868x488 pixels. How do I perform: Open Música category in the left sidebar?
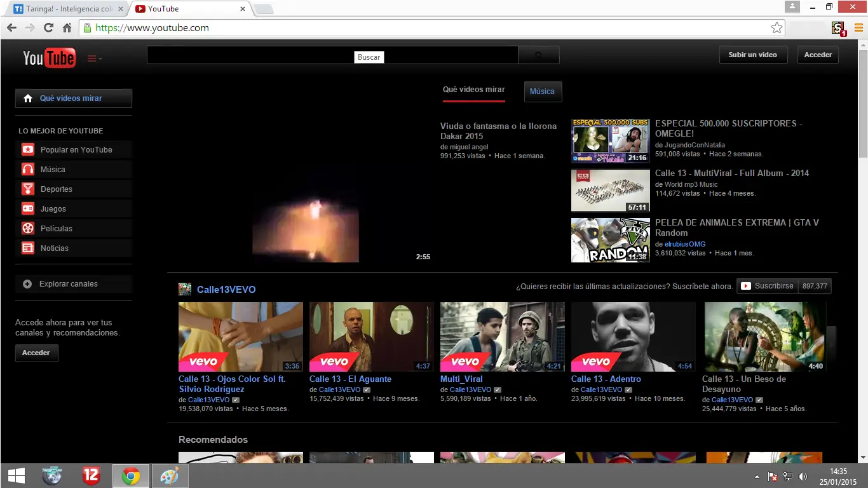pyautogui.click(x=74, y=170)
